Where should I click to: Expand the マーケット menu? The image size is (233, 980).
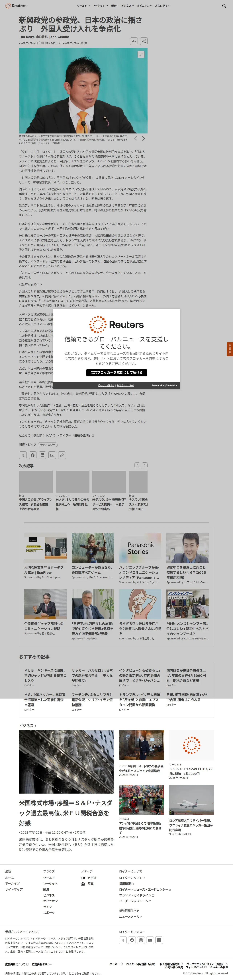tap(100, 6)
